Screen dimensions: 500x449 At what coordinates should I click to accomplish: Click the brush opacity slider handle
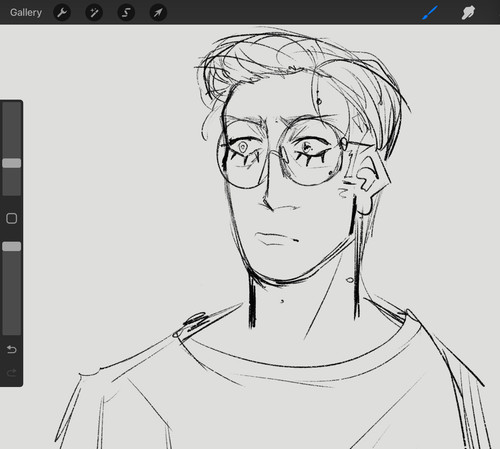[12, 246]
